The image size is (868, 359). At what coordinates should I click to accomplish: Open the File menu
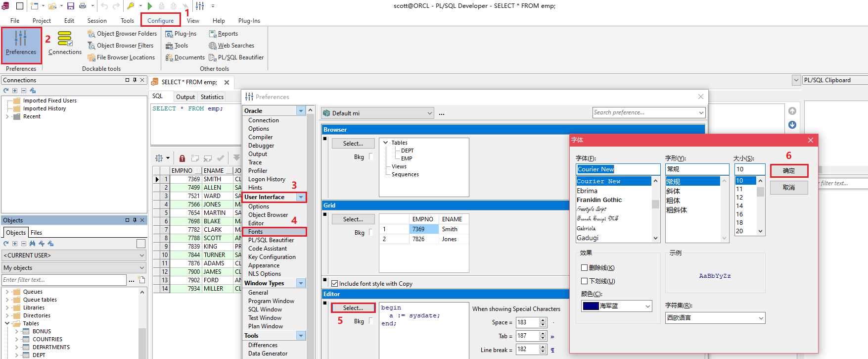15,20
